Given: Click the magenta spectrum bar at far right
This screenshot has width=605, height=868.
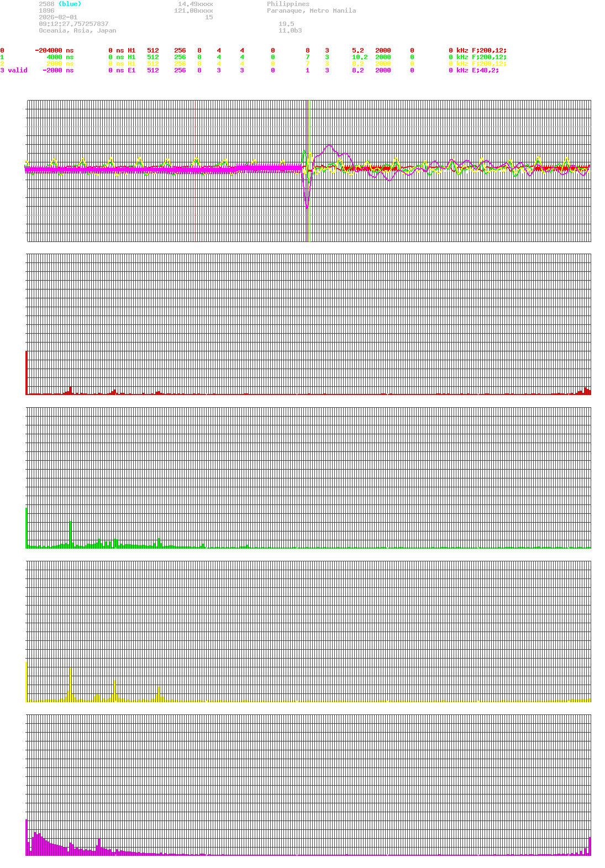Looking at the screenshot, I should point(590,846).
